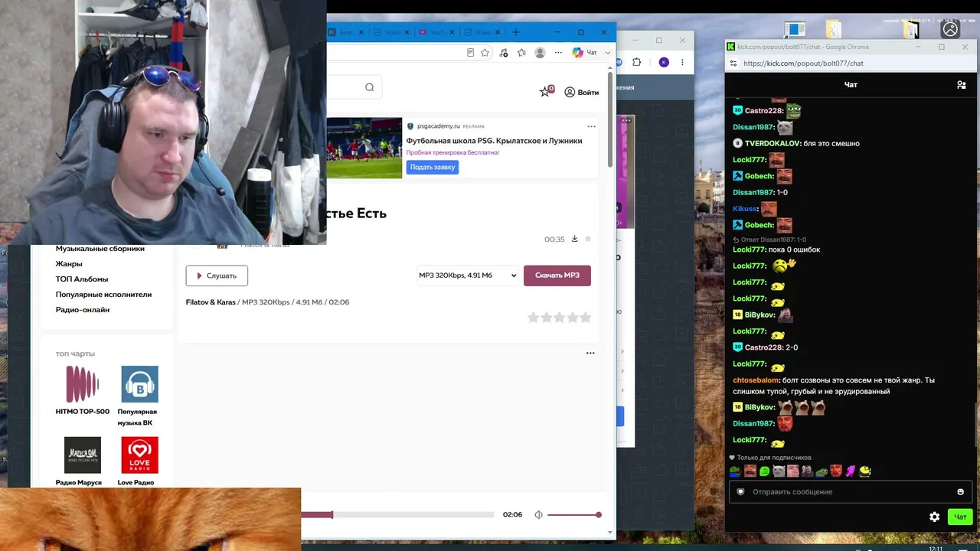Open the Chrome extensions puzzle icon
980x551 pixels.
637,62
